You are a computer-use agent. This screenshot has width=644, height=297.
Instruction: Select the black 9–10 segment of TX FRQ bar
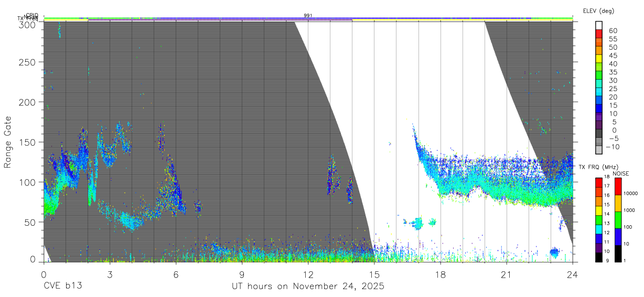pos(599,256)
